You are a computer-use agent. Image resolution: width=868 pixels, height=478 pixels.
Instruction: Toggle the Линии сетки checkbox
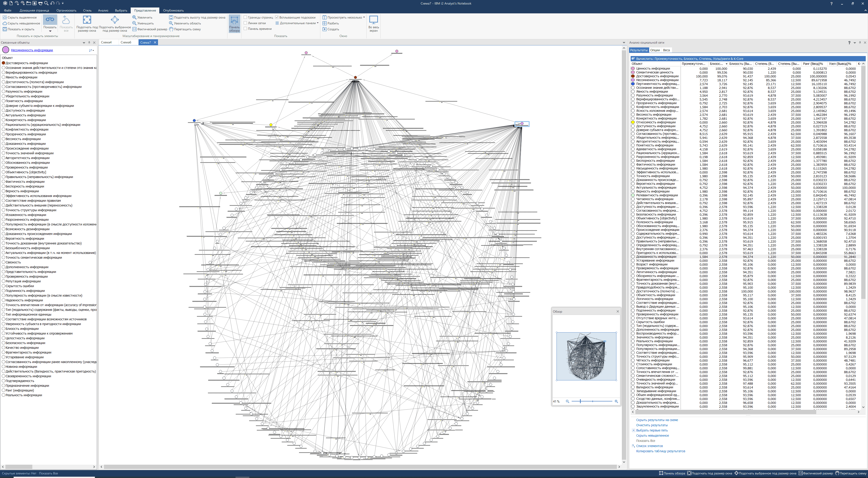pyautogui.click(x=245, y=23)
